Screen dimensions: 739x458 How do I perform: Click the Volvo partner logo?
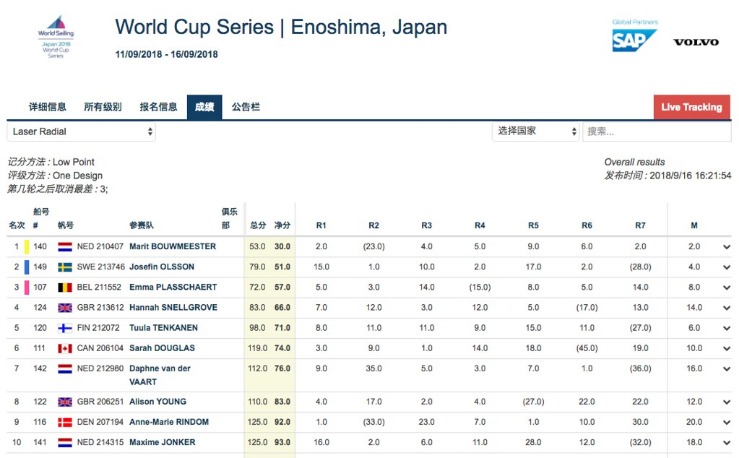click(695, 42)
